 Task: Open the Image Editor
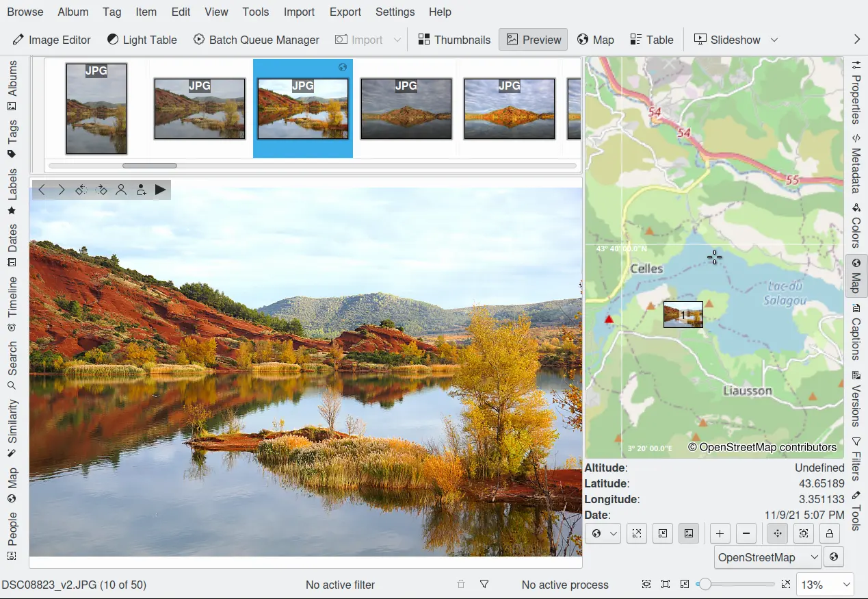pos(52,40)
